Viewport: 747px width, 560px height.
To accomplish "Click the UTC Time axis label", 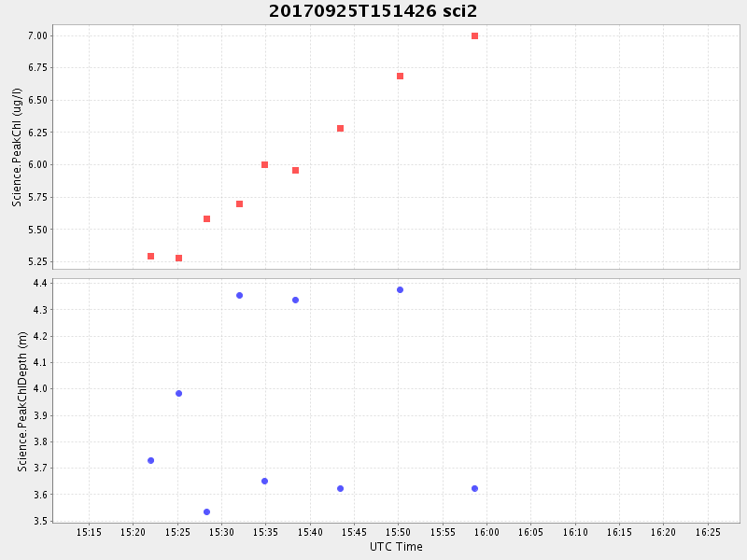I will tap(396, 547).
